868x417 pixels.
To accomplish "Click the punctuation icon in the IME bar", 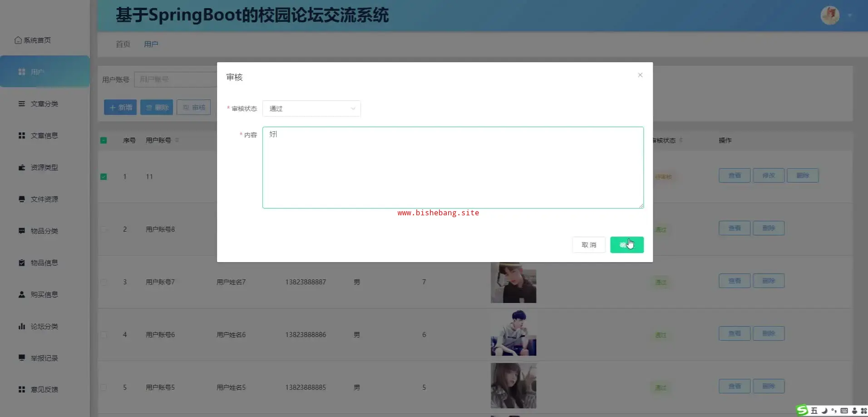I will [834, 411].
